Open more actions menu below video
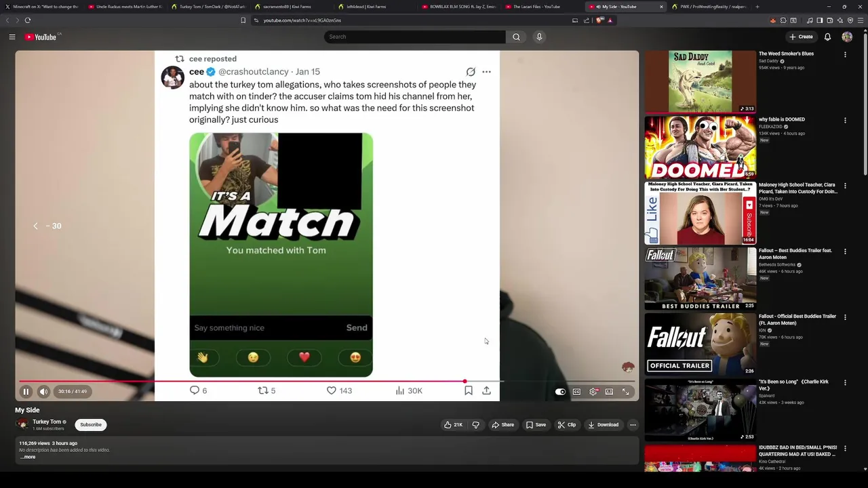 click(x=633, y=425)
